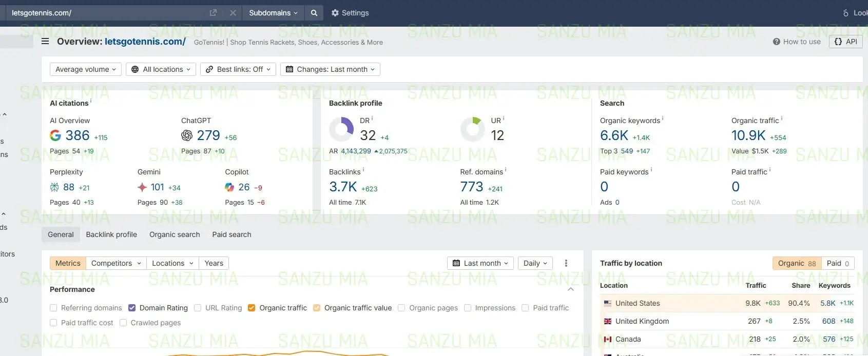Open Best links: Off dropdown
The height and width of the screenshot is (356, 868).
(x=238, y=69)
